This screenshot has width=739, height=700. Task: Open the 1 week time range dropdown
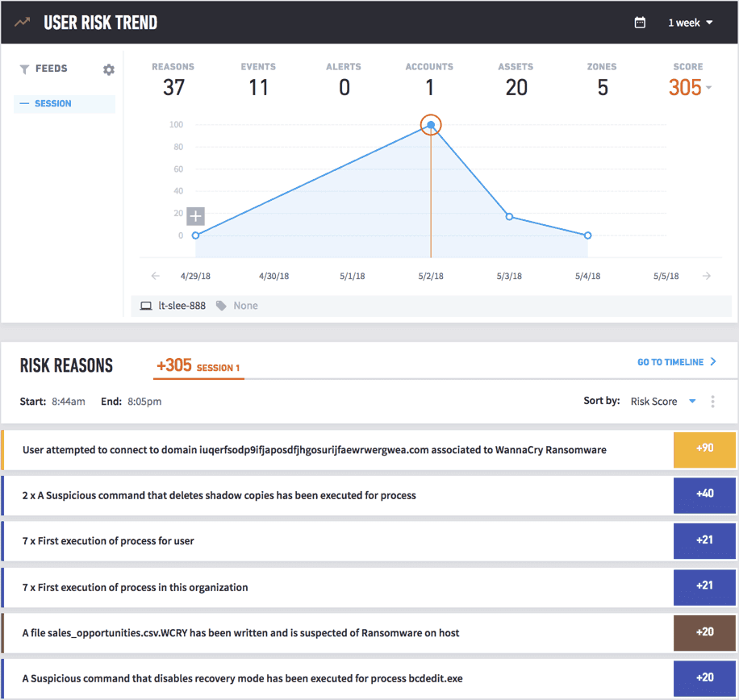pyautogui.click(x=690, y=23)
